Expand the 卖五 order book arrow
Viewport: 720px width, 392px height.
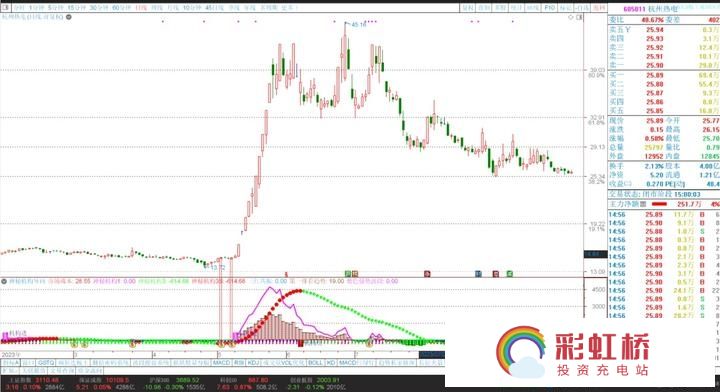pos(627,30)
